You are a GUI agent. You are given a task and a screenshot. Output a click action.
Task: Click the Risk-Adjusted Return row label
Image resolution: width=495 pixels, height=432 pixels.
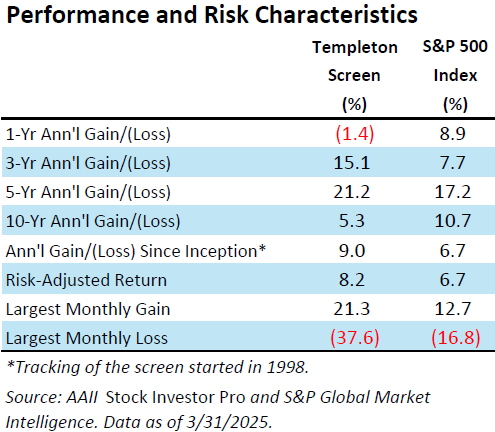coord(86,280)
